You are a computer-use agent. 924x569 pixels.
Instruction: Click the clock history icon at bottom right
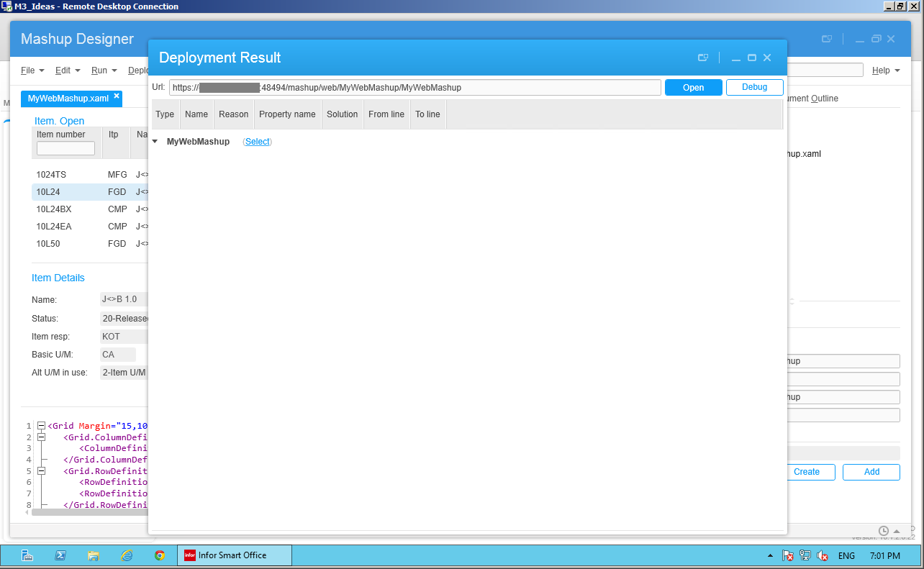click(x=884, y=531)
